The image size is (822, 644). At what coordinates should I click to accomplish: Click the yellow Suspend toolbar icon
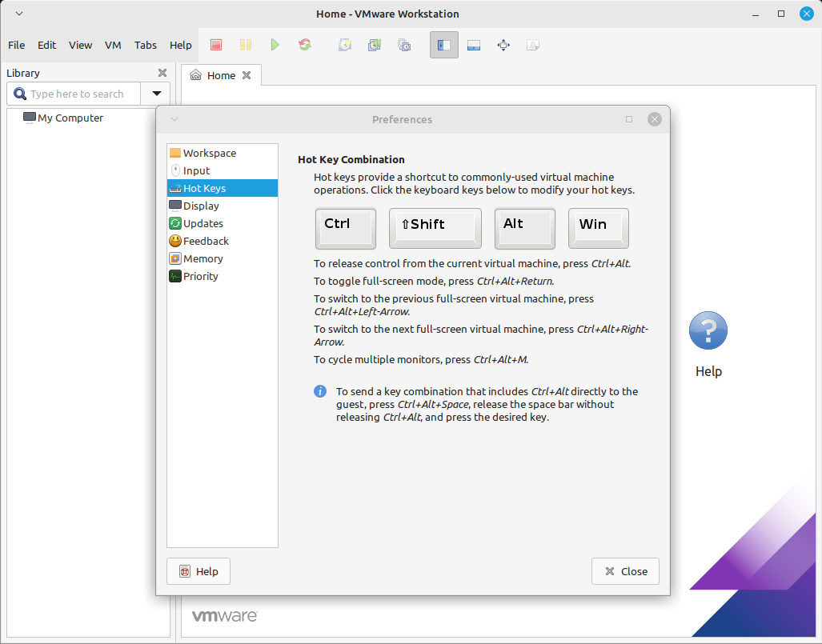246,45
